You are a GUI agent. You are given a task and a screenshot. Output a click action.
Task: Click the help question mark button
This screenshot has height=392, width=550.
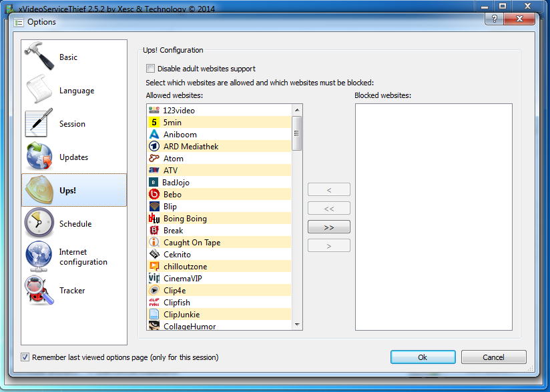click(x=495, y=21)
